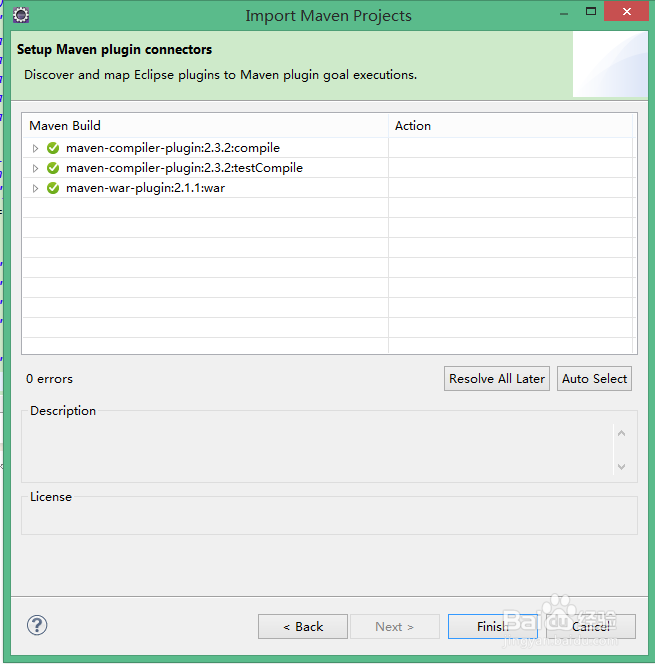Expand the maven-war-plugin:2.1.1:war row
Image resolution: width=655 pixels, height=664 pixels.
(35, 188)
